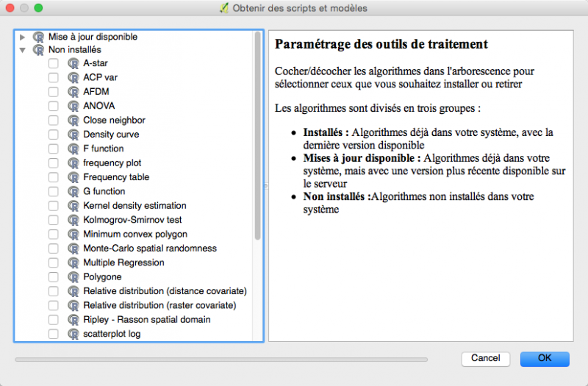Click the R icon beside scatterplot log
This screenshot has width=588, height=386.
coord(73,334)
